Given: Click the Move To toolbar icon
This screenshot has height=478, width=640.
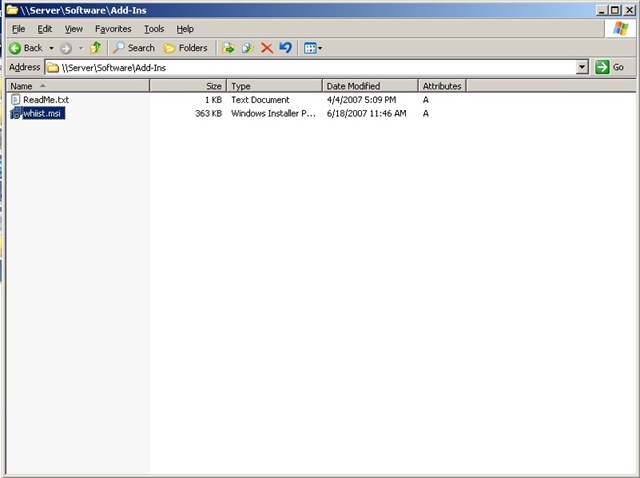Looking at the screenshot, I should pos(228,48).
